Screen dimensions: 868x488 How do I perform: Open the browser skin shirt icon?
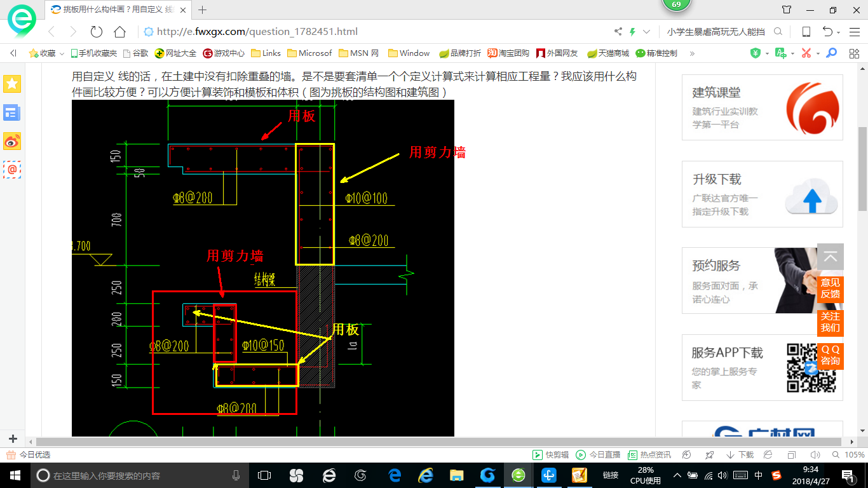click(x=787, y=10)
